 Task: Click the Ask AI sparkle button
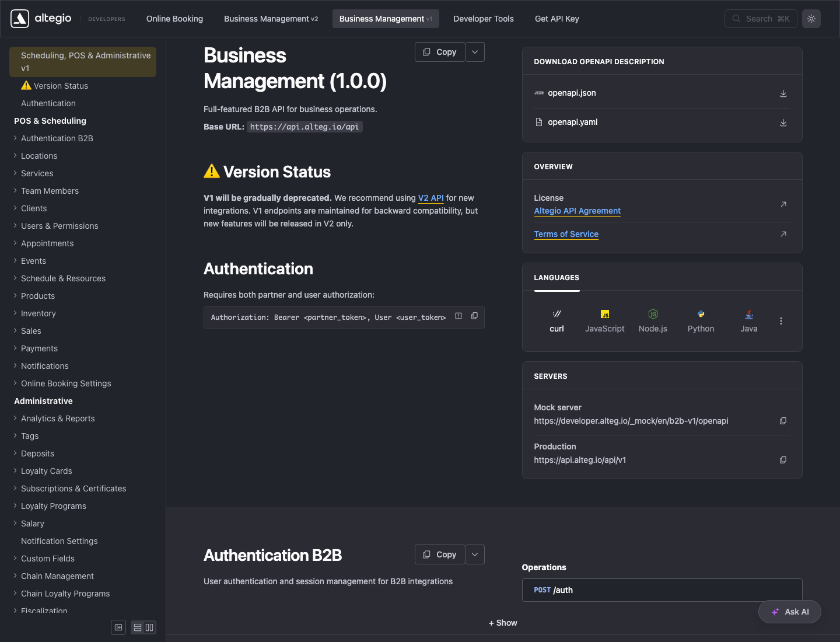tap(790, 612)
